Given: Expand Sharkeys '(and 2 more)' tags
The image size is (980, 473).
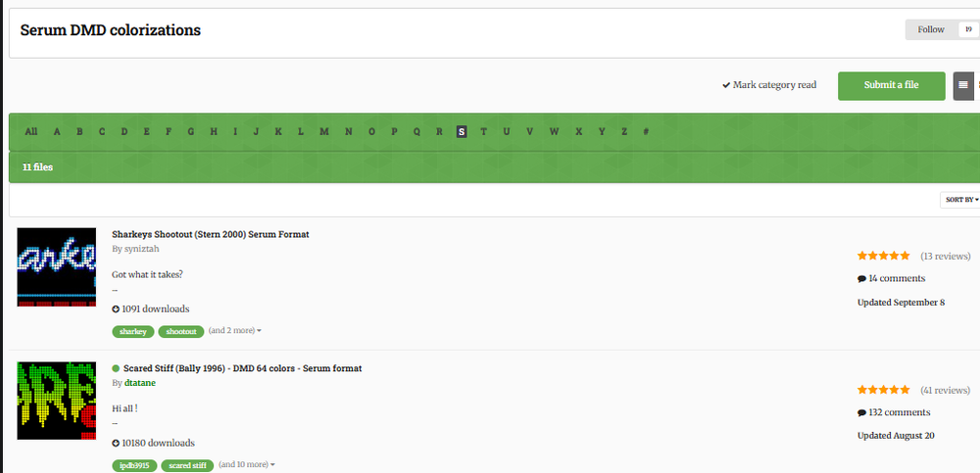Looking at the screenshot, I should coord(234,331).
